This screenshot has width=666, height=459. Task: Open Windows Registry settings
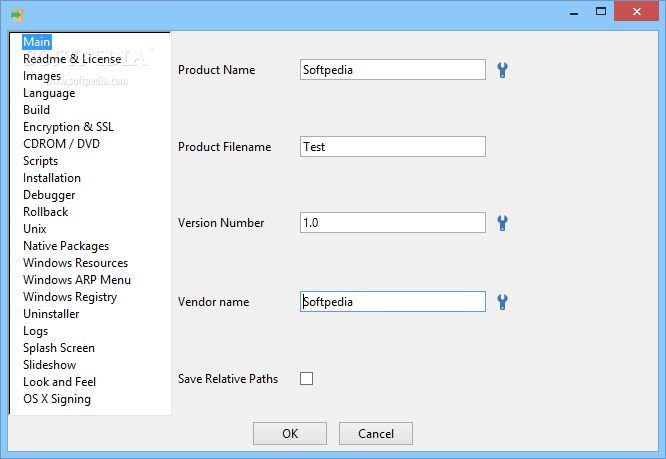(x=70, y=297)
